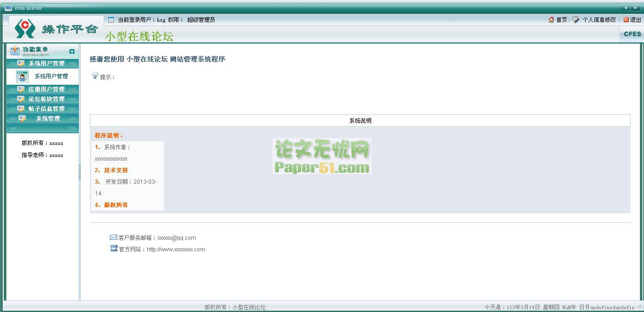Viewport: 644px width, 312px height.
Task: Click the status bar 版权所有:小型在线论坛 text
Action: [235, 307]
